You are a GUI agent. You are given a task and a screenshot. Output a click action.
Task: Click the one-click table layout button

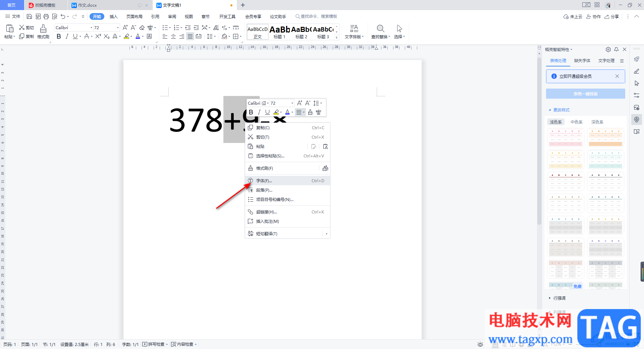[585, 94]
